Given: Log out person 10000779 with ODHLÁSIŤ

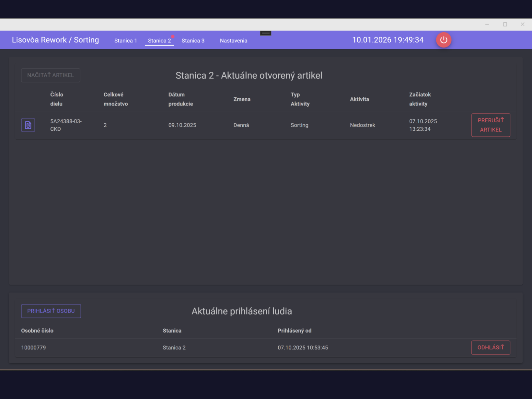Looking at the screenshot, I should tap(490, 347).
